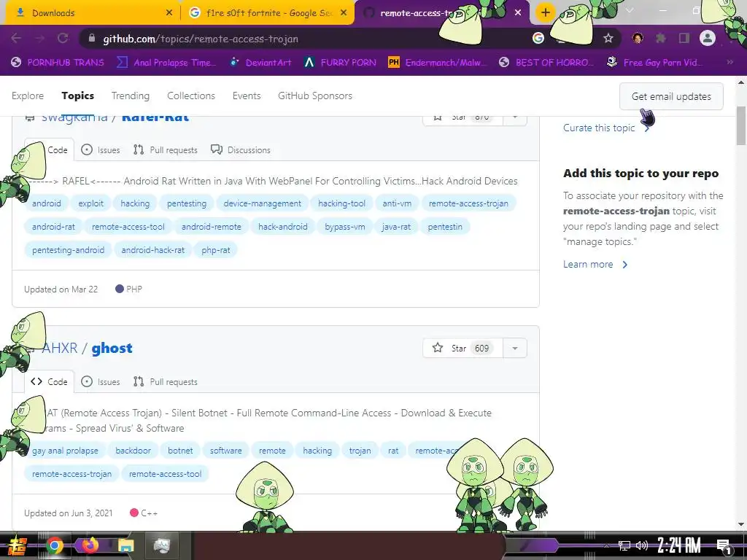This screenshot has width=747, height=560.
Task: Open Issues tab of the ghost repo
Action: coord(101,382)
